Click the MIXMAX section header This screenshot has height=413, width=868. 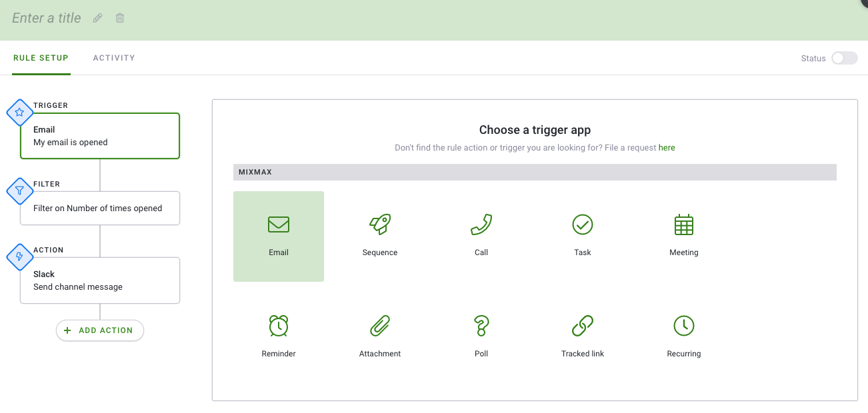point(535,172)
